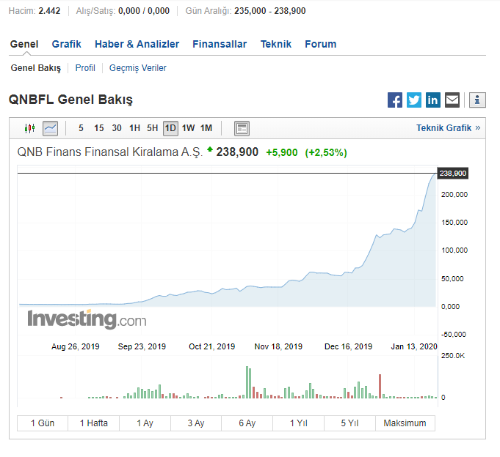The width and height of the screenshot is (500, 457).
Task: Share via email envelope icon
Action: pos(452,100)
